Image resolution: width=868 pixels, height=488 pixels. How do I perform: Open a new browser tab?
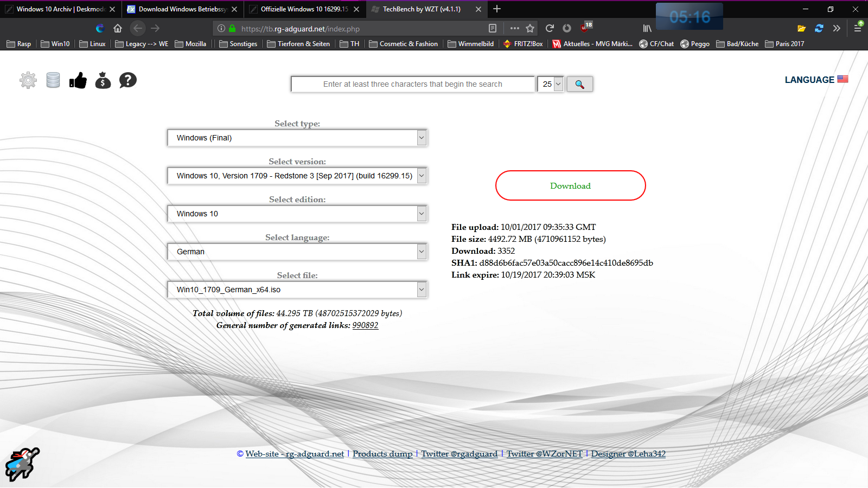click(x=497, y=9)
